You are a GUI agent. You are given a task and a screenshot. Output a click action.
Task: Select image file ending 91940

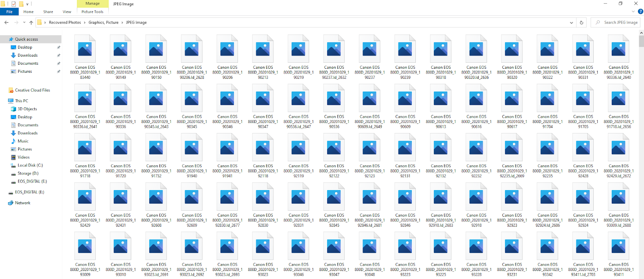192,156
